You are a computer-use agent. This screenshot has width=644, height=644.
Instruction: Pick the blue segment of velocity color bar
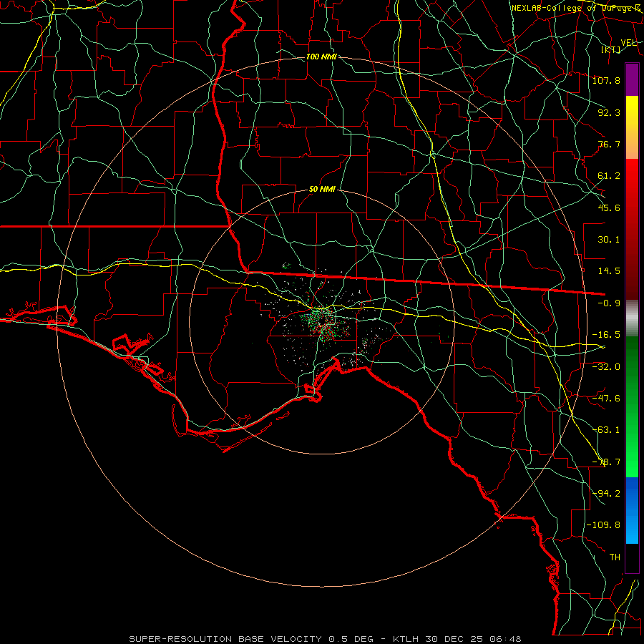point(632,510)
